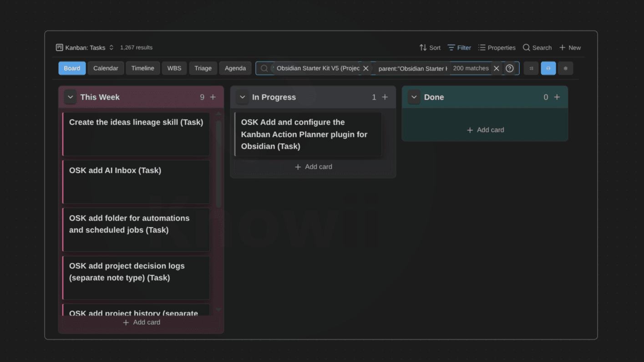
Task: Switch to the Calendar view tab
Action: (x=106, y=68)
